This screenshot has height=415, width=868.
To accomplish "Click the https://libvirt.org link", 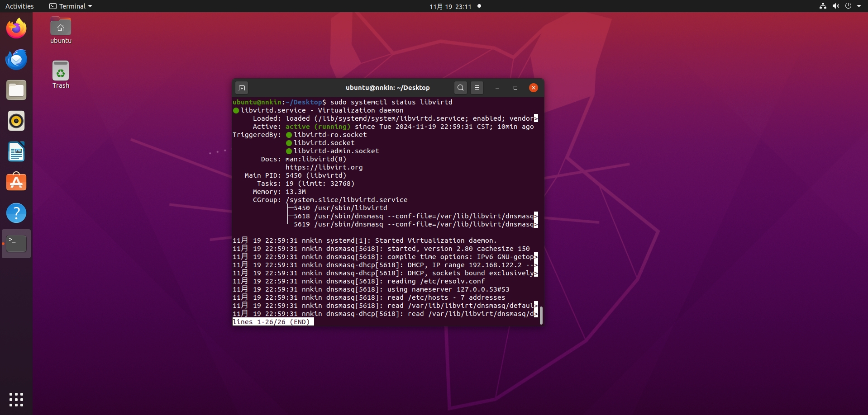I will pyautogui.click(x=324, y=167).
